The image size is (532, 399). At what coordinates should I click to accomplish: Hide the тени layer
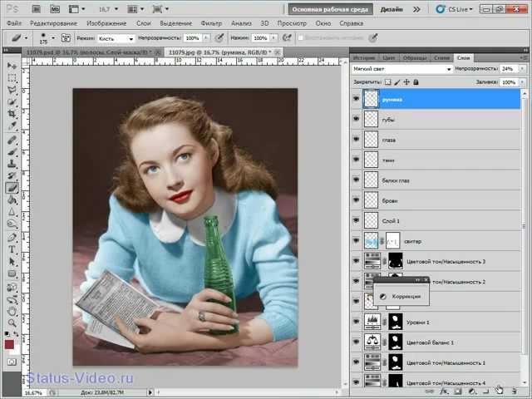pos(356,160)
